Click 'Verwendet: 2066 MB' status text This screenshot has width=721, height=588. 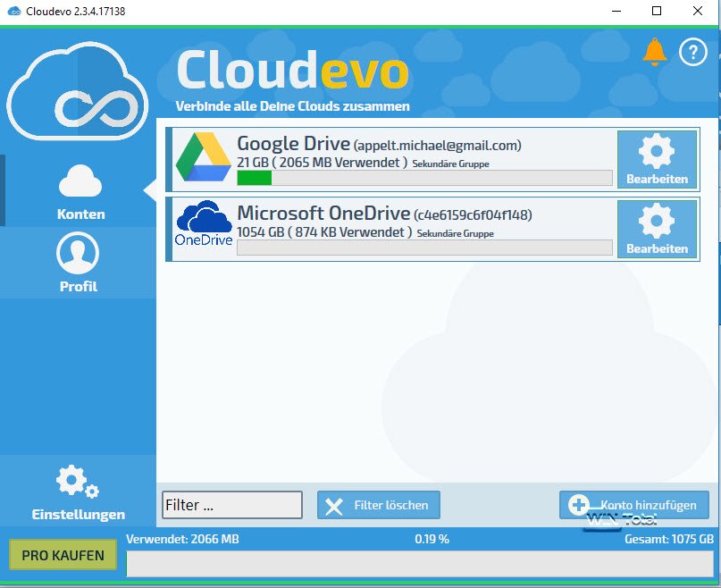[x=182, y=539]
